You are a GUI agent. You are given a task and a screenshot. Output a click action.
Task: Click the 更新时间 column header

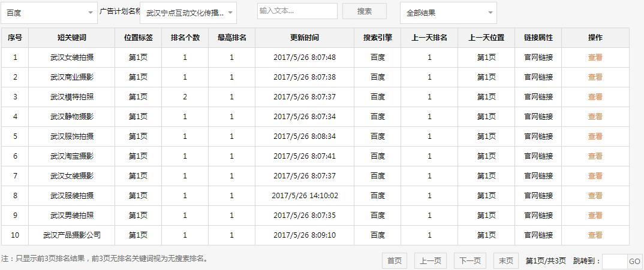pos(305,38)
